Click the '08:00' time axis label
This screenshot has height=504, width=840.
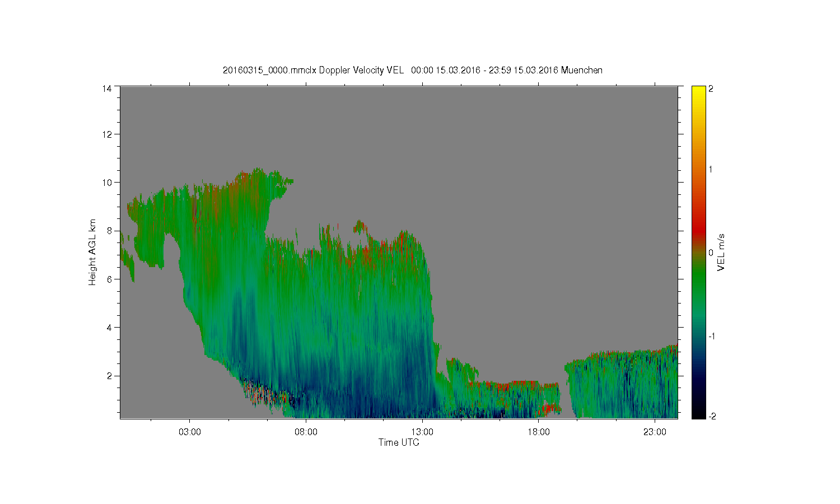[306, 432]
